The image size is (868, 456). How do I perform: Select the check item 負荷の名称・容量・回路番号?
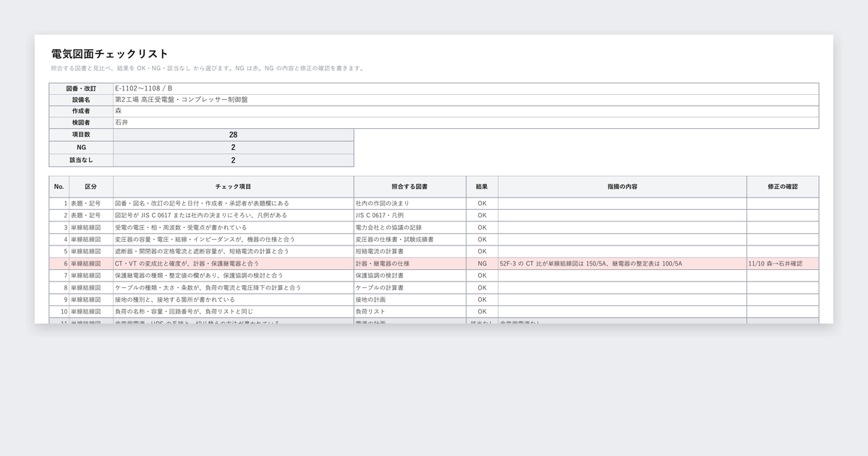coord(233,311)
